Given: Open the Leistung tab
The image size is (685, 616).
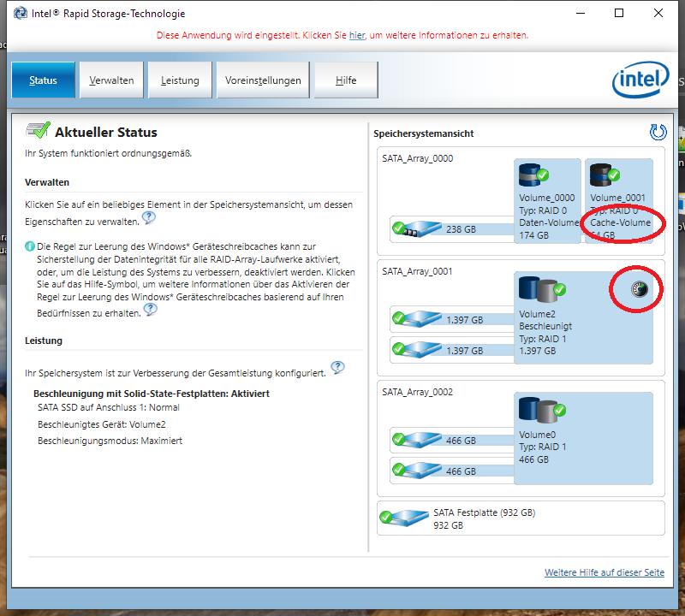Looking at the screenshot, I should [x=180, y=80].
